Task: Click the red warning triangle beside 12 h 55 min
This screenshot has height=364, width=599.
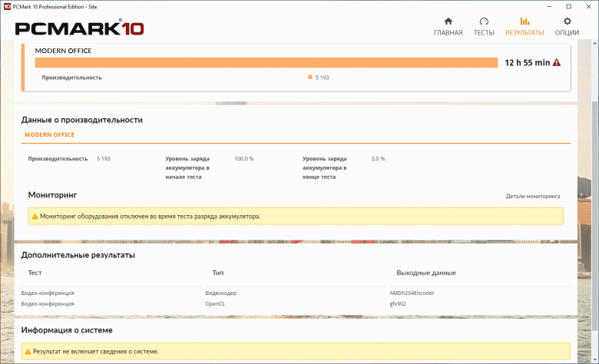Action: 557,62
